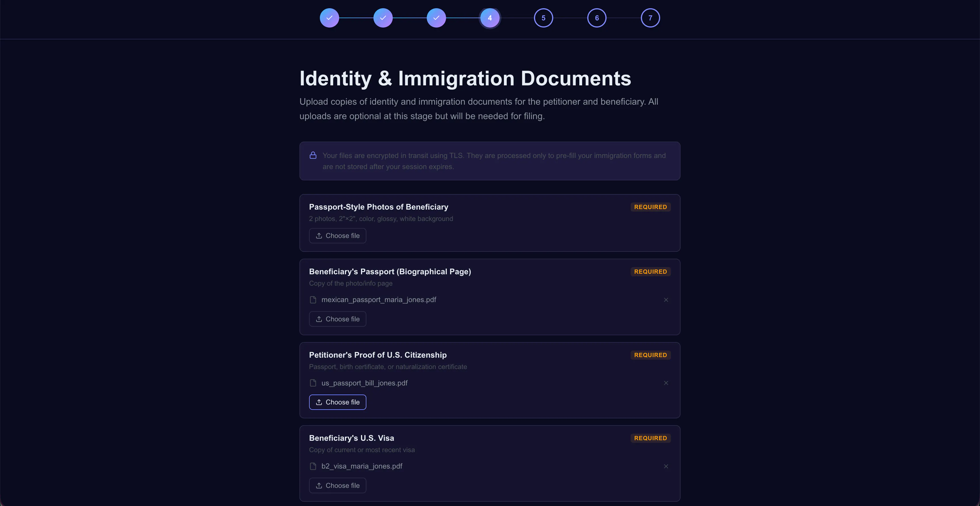
Task: Click file icon beside b2_visa_maria_jones.pdf
Action: tap(313, 466)
